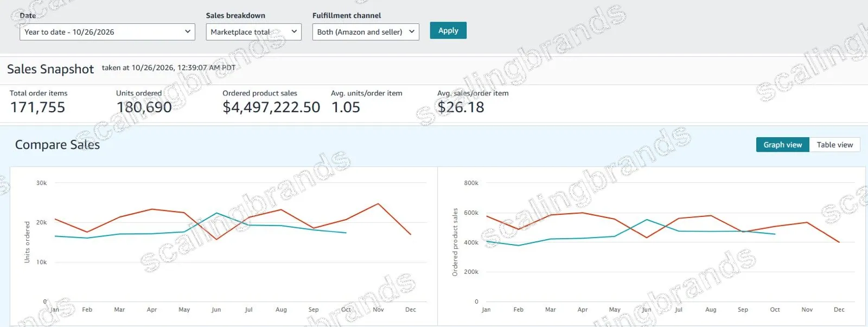Switch to Table view
The image size is (868, 327).
click(x=835, y=145)
